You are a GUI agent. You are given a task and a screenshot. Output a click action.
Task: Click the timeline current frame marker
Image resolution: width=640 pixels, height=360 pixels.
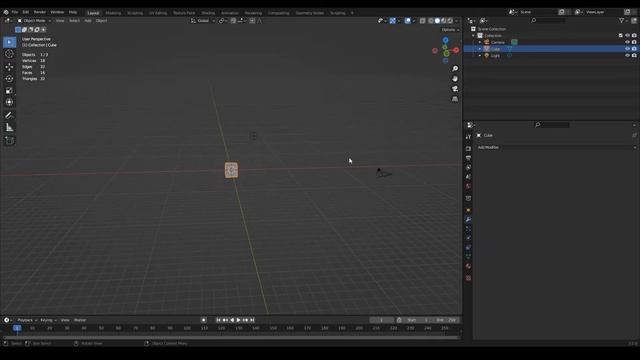click(17, 328)
